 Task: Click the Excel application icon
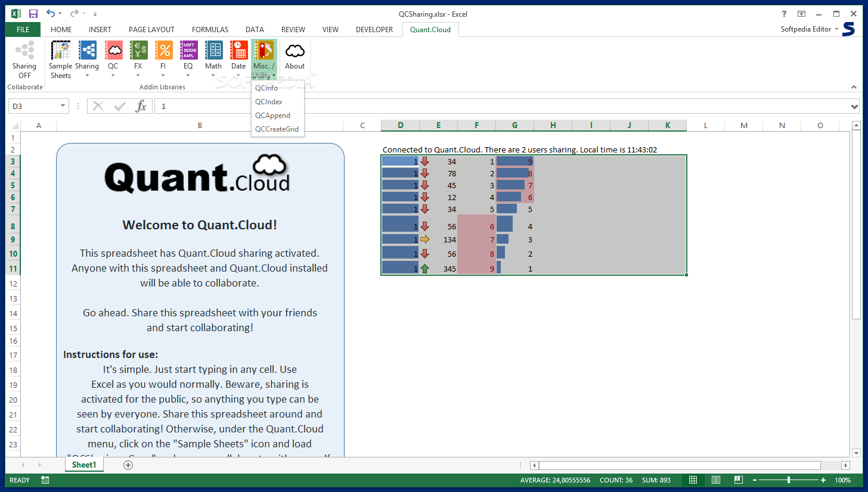tap(16, 13)
